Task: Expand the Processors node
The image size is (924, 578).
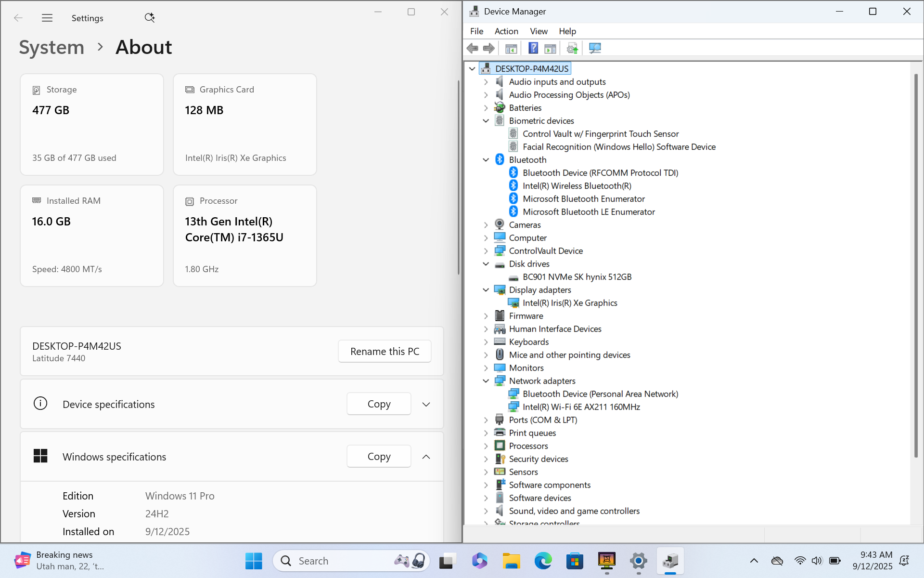Action: (x=486, y=446)
